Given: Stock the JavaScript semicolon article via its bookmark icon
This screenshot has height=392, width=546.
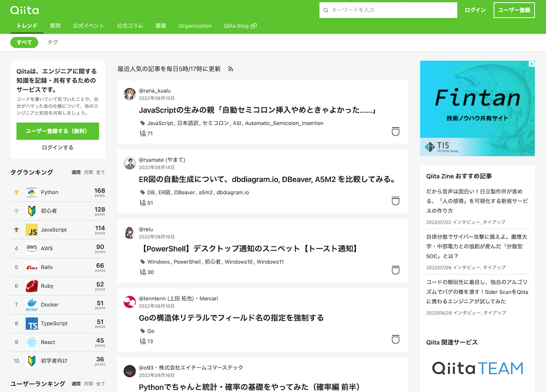Looking at the screenshot, I should tap(395, 132).
